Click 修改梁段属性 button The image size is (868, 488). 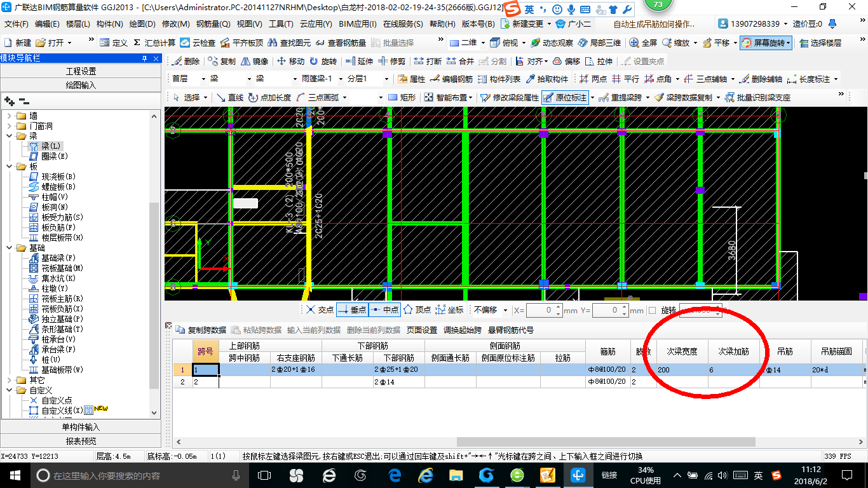[x=509, y=97]
